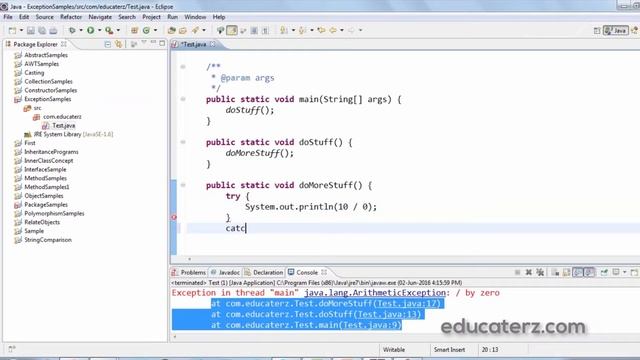Image resolution: width=640 pixels, height=360 pixels.
Task: Click the Save All toolbar icon
Action: pyautogui.click(x=42, y=31)
